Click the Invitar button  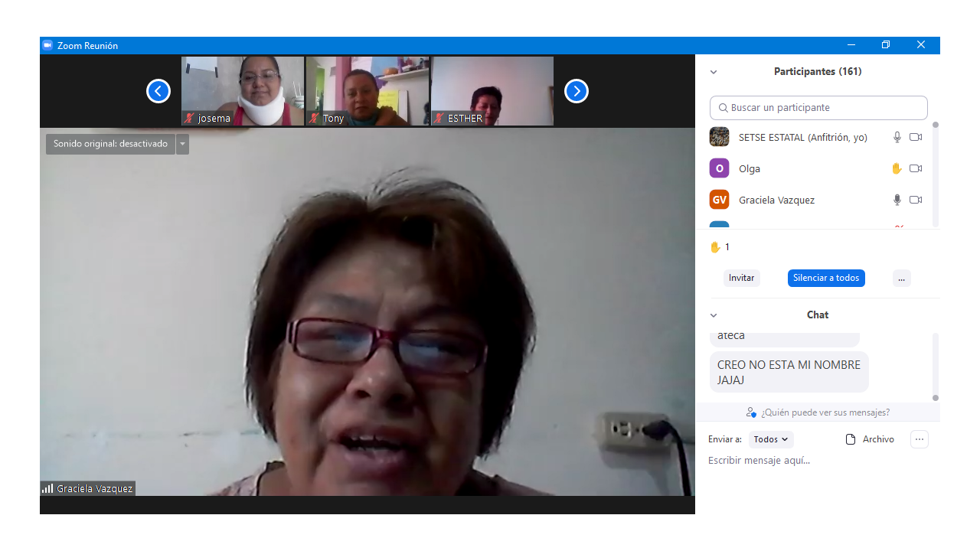tap(741, 278)
